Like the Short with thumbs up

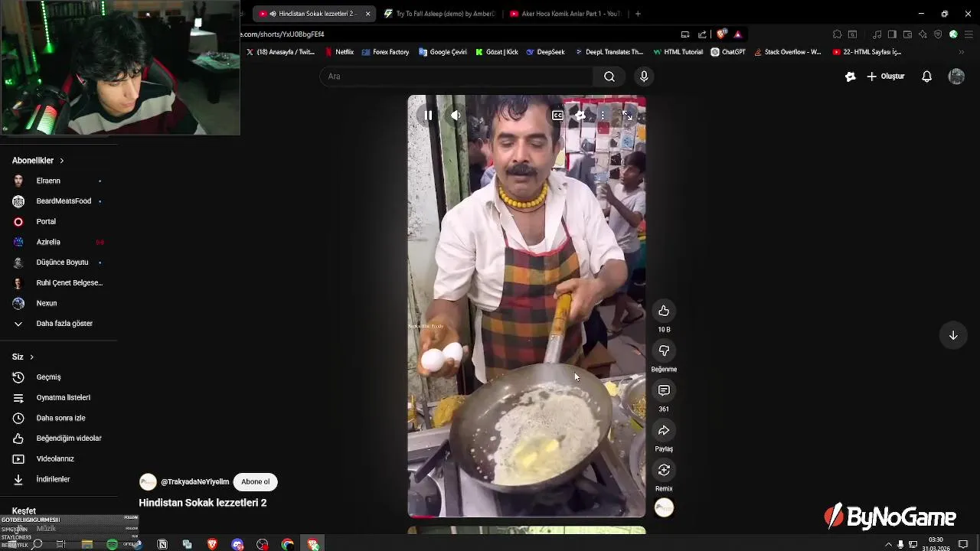(664, 311)
